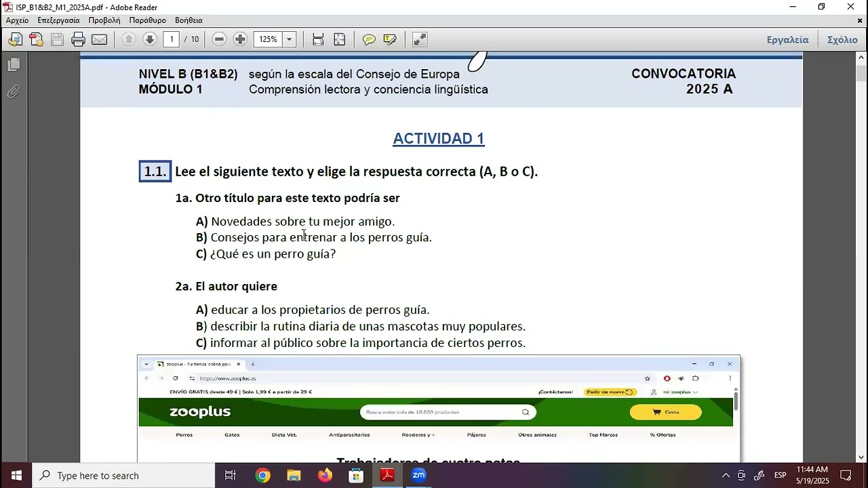Viewport: 868px width, 488px height.
Task: Click the save file floppy icon
Action: (x=57, y=39)
